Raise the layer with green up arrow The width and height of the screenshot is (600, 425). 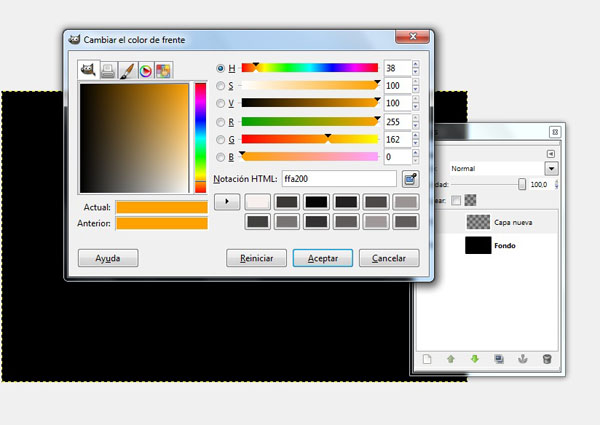[x=451, y=359]
